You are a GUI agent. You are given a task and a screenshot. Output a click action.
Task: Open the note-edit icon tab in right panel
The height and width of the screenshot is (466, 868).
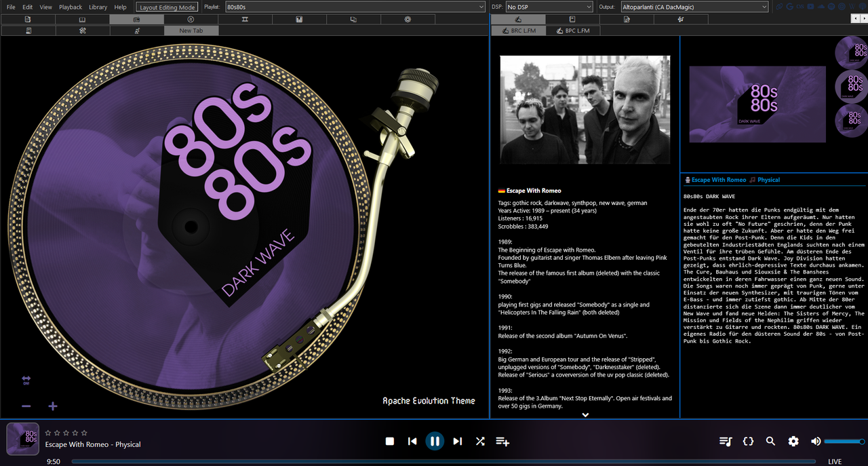pos(627,19)
